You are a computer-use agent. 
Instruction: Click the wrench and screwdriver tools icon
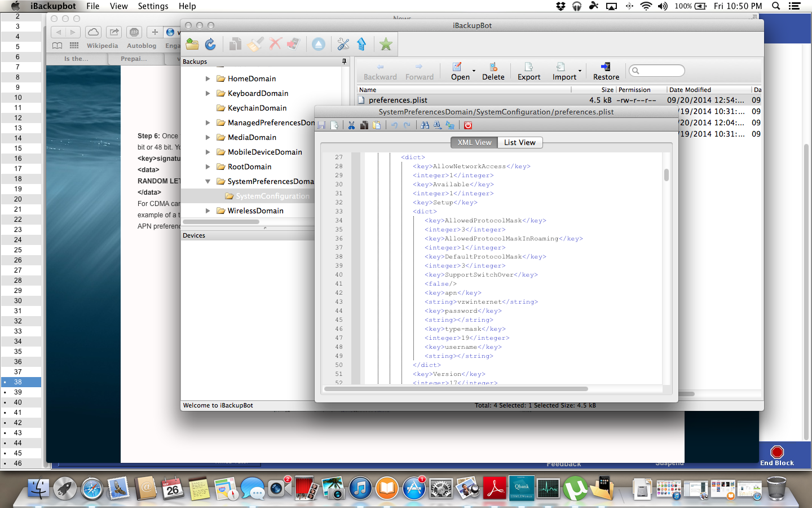point(343,44)
